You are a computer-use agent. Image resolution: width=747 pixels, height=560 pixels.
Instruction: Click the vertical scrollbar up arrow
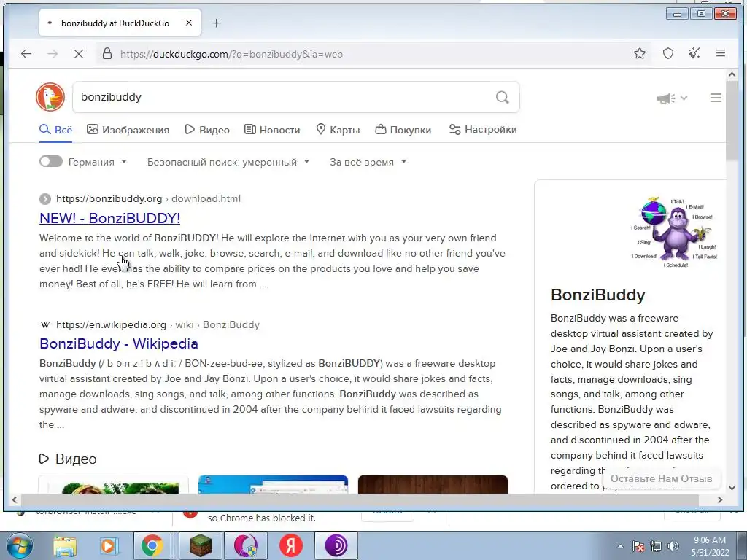[x=732, y=75]
